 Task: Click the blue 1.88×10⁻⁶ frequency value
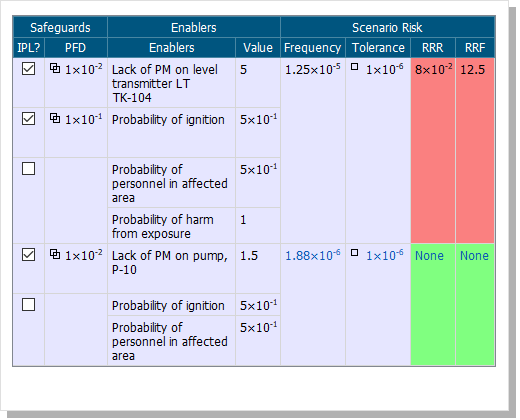coord(313,256)
